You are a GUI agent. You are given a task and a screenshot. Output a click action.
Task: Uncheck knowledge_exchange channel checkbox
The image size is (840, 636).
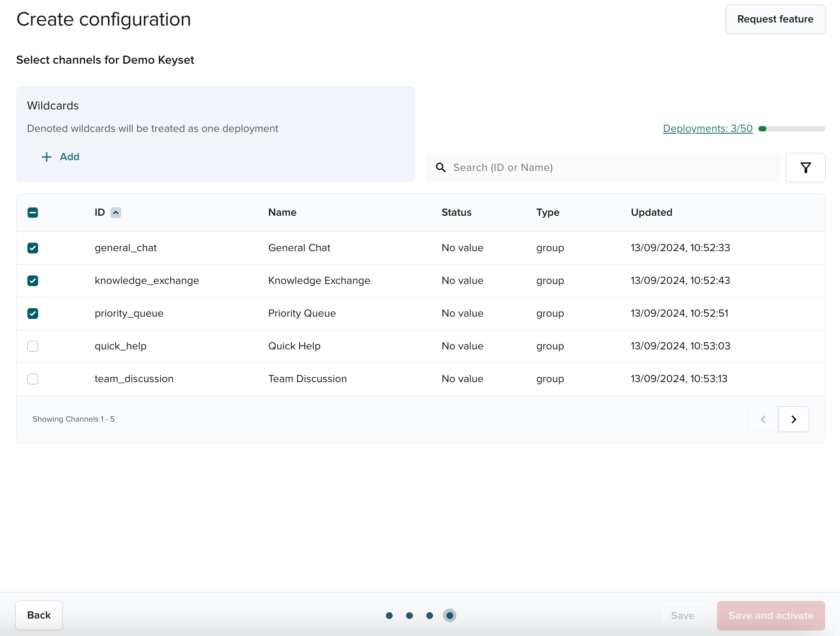33,281
